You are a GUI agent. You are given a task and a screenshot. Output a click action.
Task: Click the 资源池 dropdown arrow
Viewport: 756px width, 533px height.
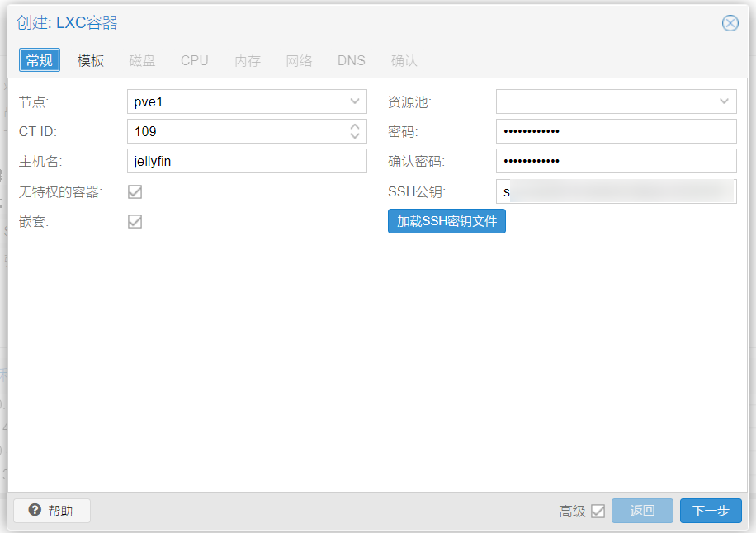[x=725, y=101]
